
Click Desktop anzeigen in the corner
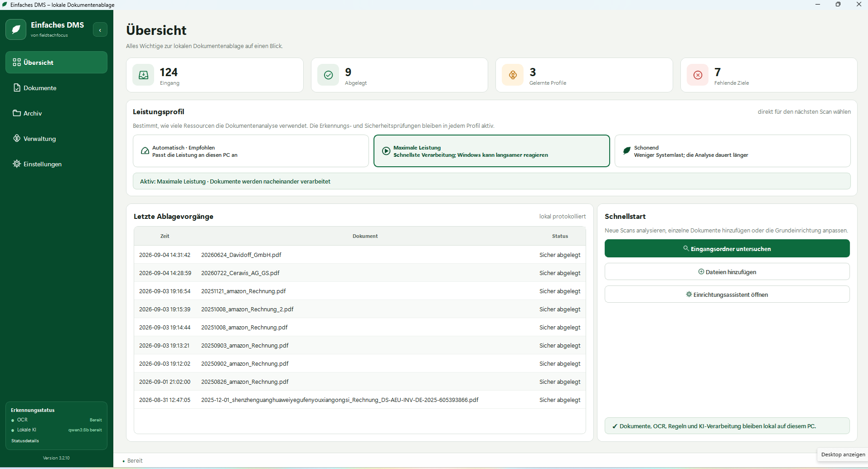coord(843,454)
